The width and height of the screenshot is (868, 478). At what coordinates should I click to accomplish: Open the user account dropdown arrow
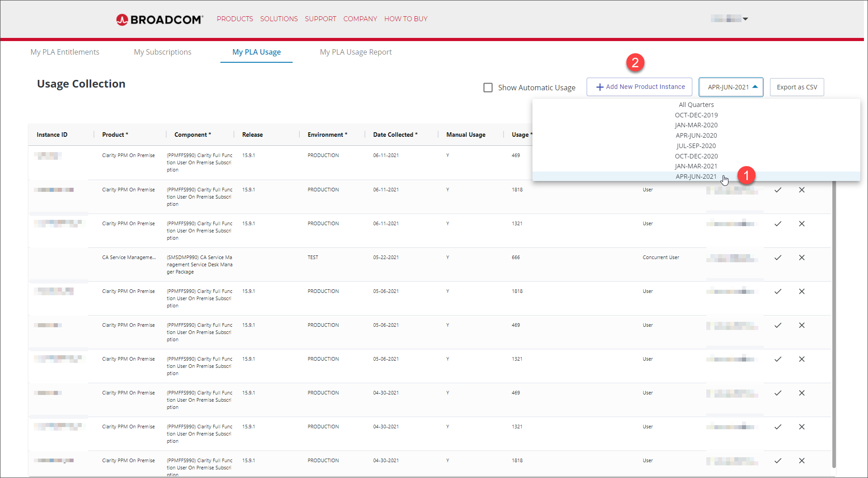745,19
